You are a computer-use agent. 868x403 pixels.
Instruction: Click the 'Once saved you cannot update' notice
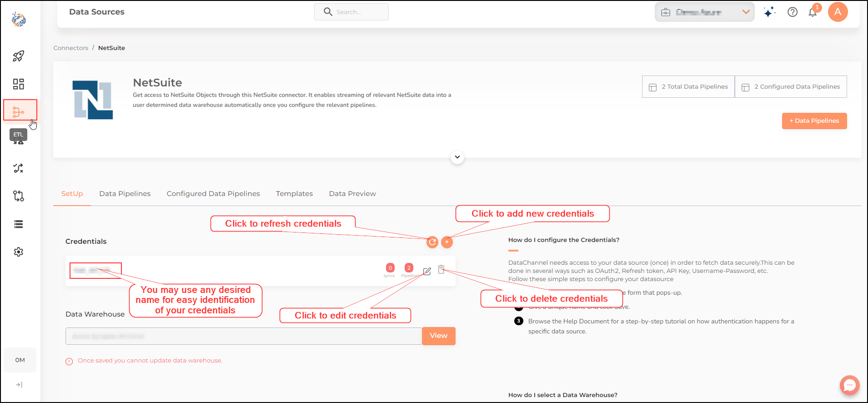click(x=150, y=361)
